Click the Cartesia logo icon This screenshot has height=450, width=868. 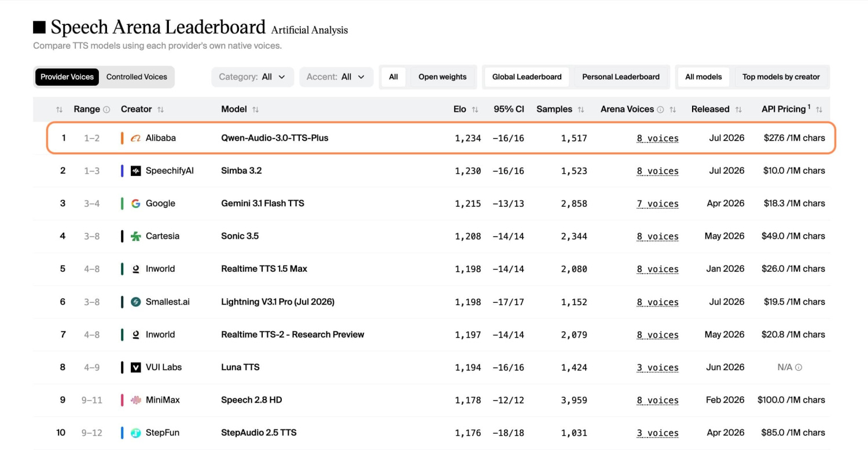pyautogui.click(x=136, y=236)
